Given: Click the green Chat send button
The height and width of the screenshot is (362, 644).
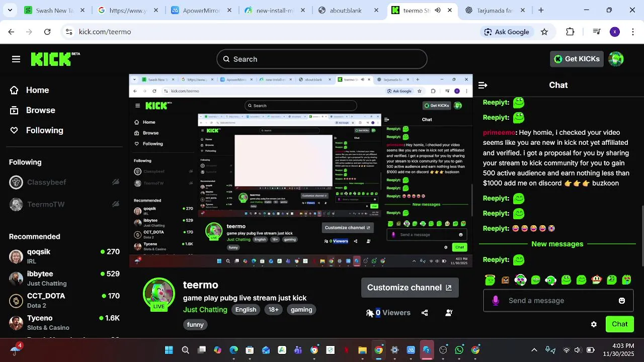Looking at the screenshot, I should [x=619, y=324].
